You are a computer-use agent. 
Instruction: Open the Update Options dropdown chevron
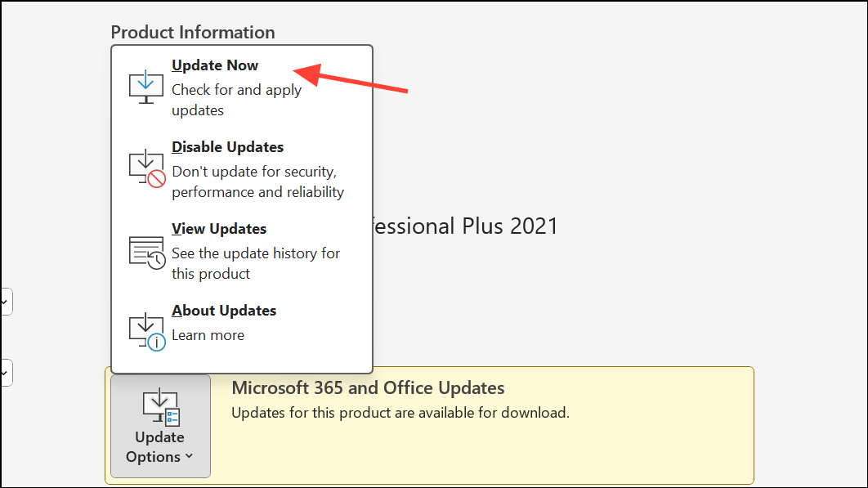click(x=189, y=457)
